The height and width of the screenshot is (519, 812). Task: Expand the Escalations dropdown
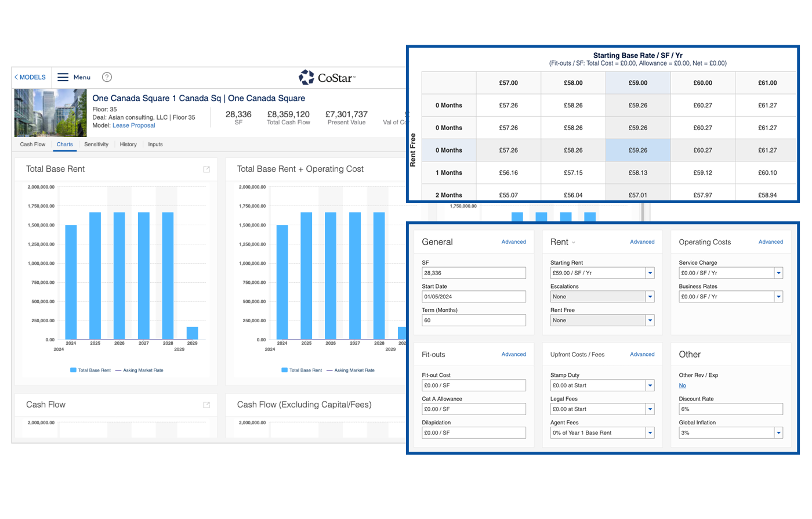pyautogui.click(x=650, y=297)
